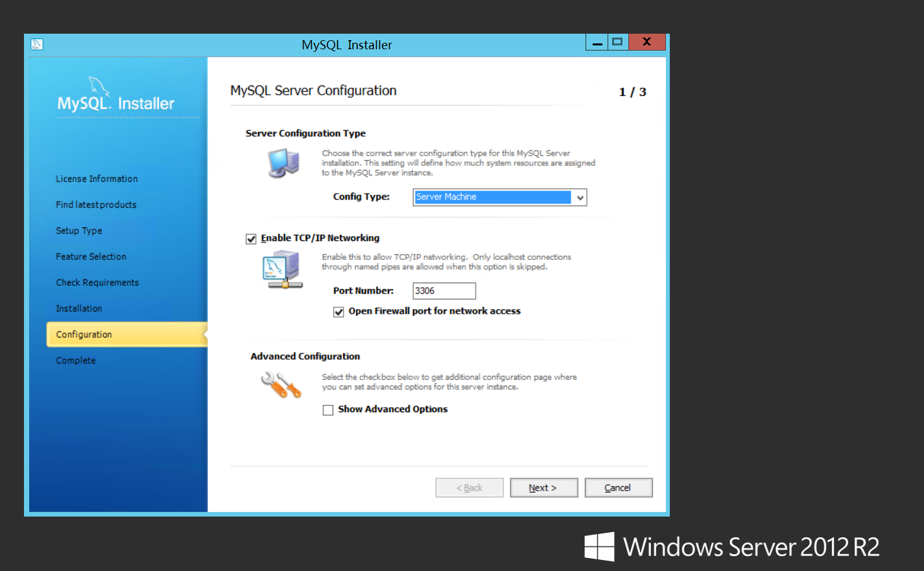Image resolution: width=924 pixels, height=571 pixels.
Task: Jump to Feature Selection step
Action: (91, 257)
